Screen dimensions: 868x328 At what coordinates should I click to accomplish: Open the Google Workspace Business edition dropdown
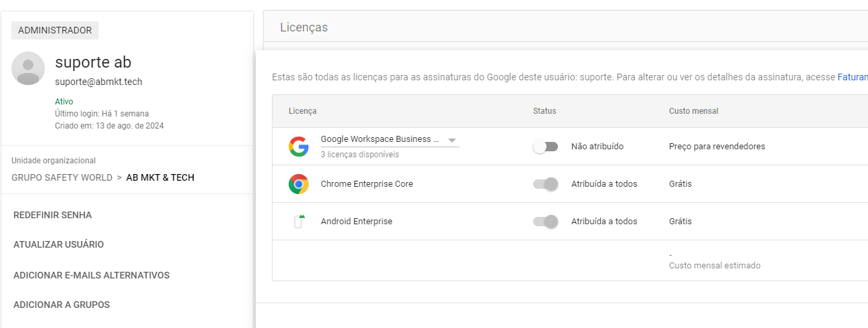point(390,140)
